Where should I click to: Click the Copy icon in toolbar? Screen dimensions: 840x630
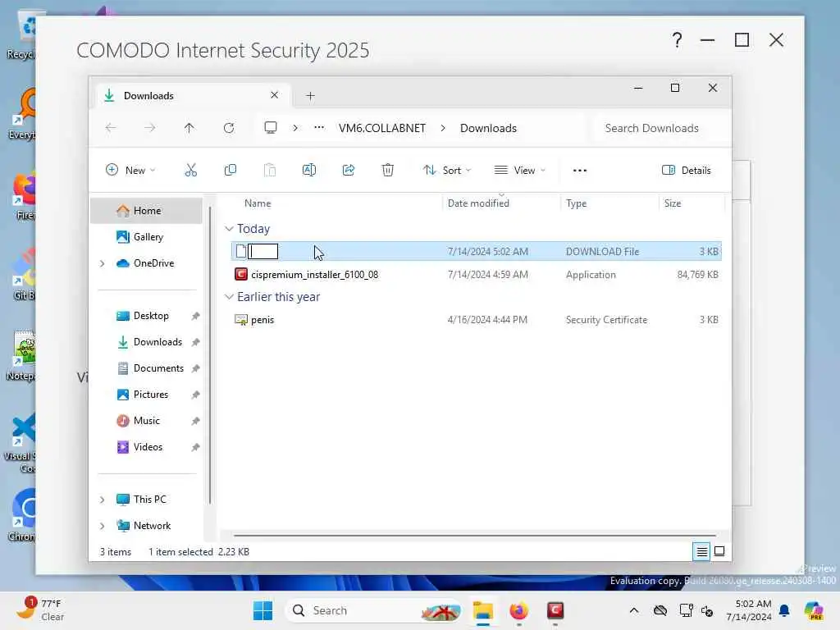coord(231,171)
